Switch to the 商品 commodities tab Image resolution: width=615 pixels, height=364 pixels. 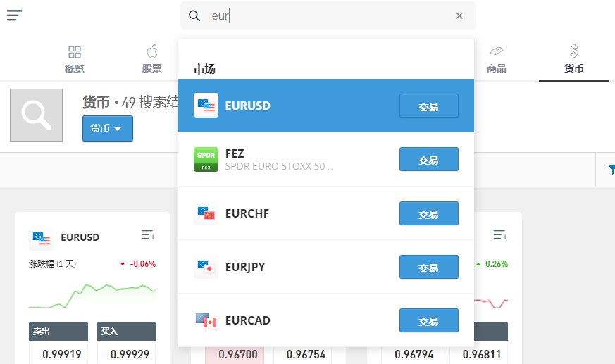coord(497,60)
